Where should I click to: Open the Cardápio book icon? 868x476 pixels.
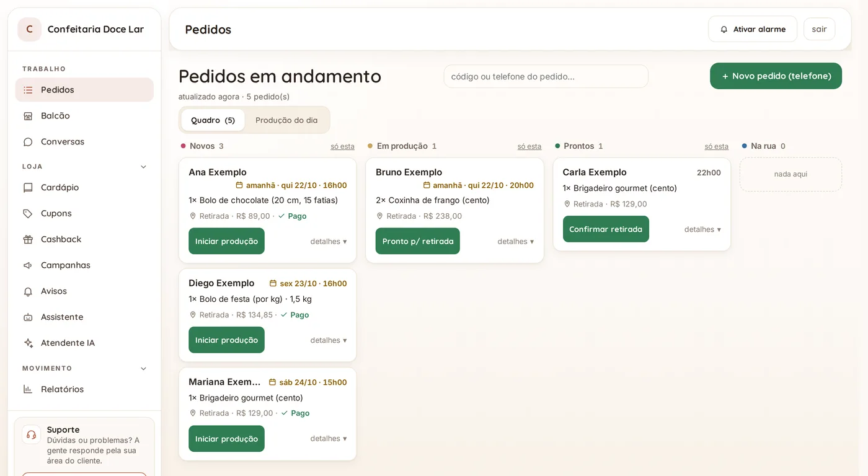pyautogui.click(x=28, y=188)
